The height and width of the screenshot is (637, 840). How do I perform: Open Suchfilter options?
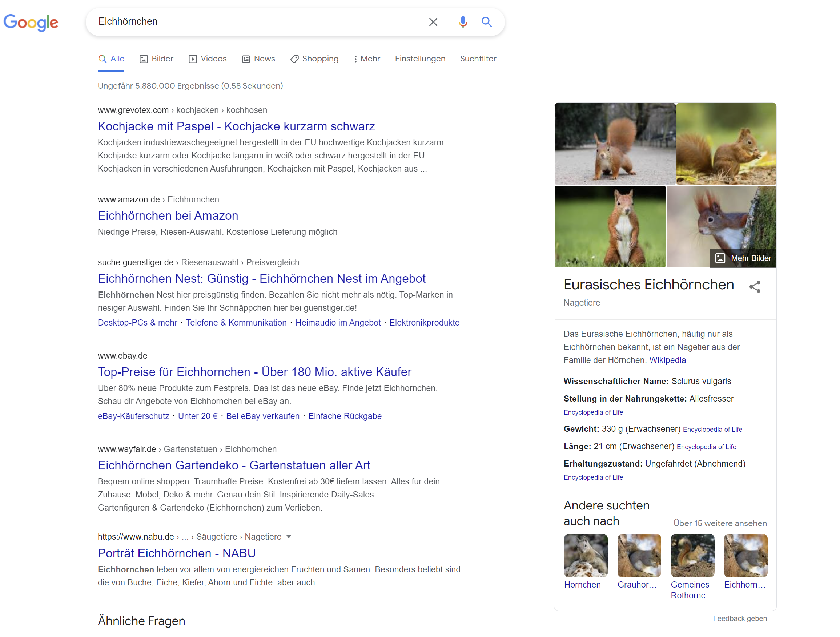478,59
